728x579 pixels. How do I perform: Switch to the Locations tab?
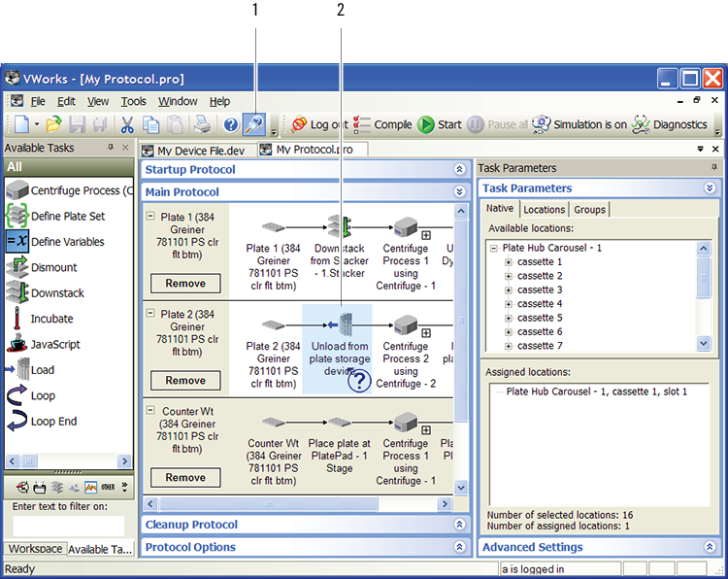[545, 210]
